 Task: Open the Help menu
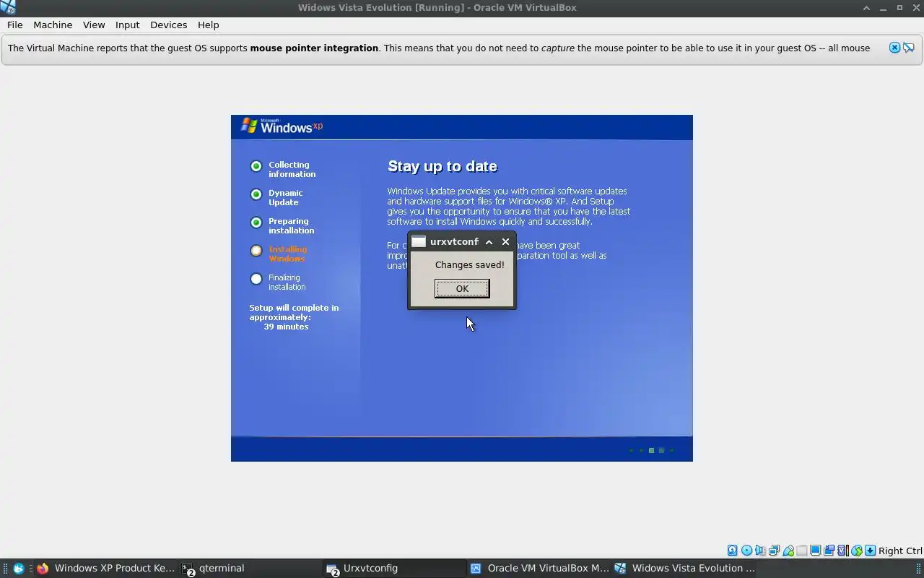click(x=208, y=25)
